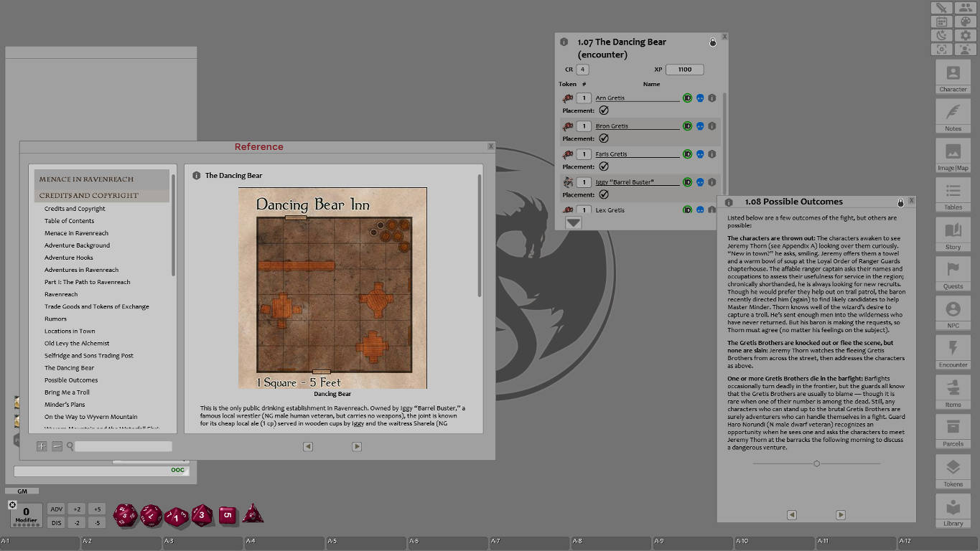Screen dimensions: 980x551
Task: Open the Options gear in the top-right corner
Action: 965,34
